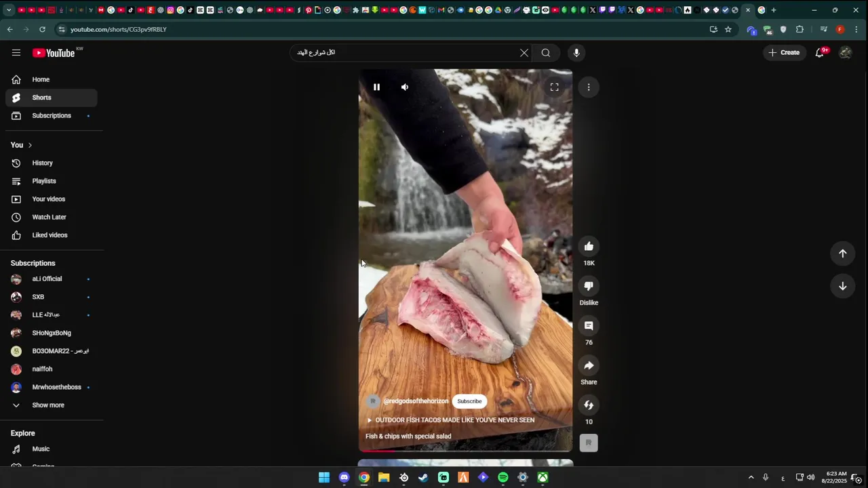Image resolution: width=868 pixels, height=488 pixels.
Task: Reload the page in Chrome
Action: tap(42, 29)
